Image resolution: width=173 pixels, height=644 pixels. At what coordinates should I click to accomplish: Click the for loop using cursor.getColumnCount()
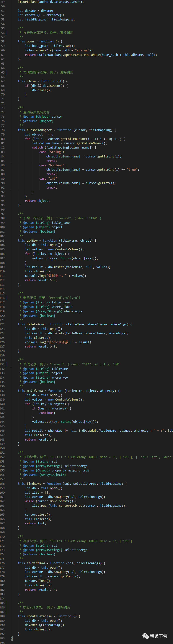coord(75,139)
